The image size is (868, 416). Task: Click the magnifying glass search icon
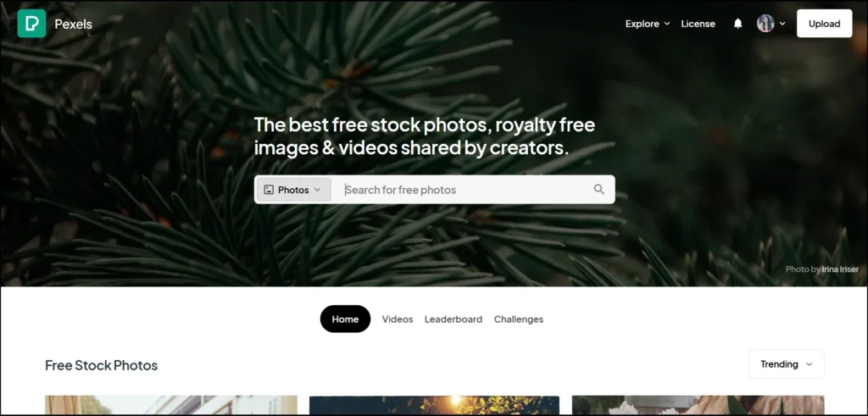click(x=599, y=189)
